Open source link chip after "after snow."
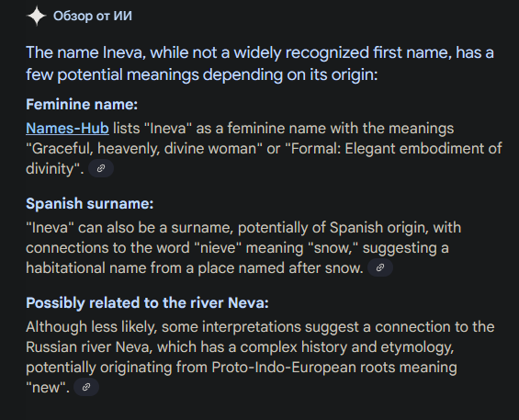 click(x=380, y=267)
